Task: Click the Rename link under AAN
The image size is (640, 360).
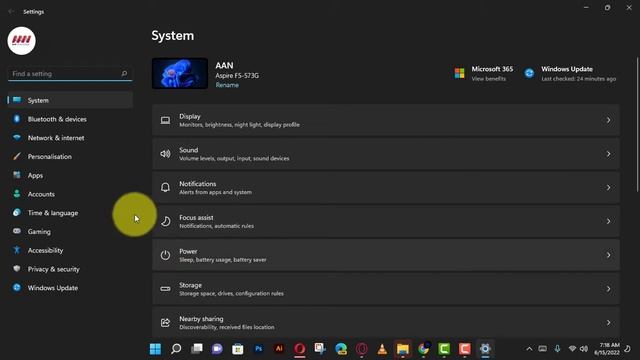Action: point(227,85)
